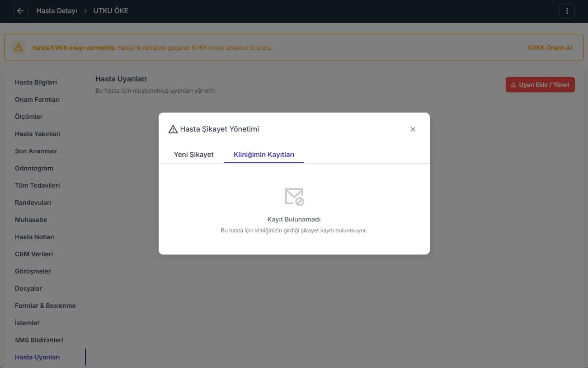588x368 pixels.
Task: Show Son Anamnez page
Action: tap(36, 151)
